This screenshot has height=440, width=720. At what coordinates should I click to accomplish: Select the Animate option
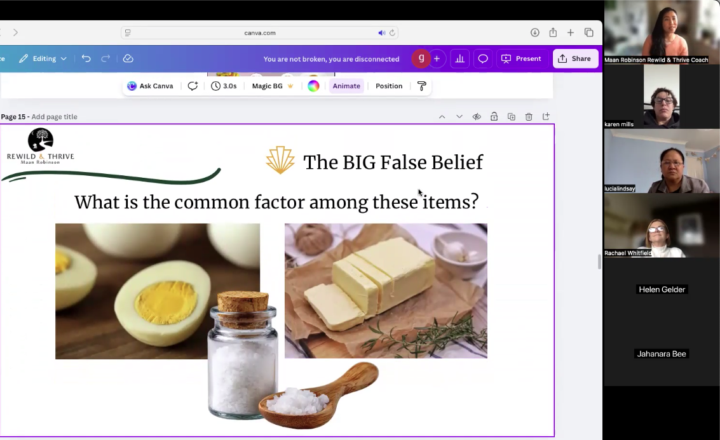[x=346, y=86]
